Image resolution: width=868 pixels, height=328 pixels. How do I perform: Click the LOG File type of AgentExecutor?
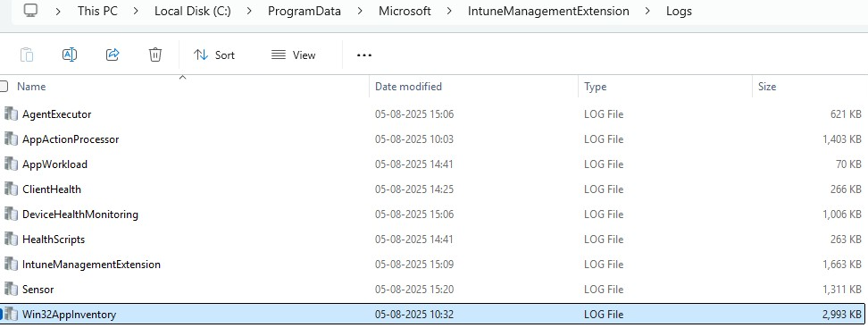[604, 114]
